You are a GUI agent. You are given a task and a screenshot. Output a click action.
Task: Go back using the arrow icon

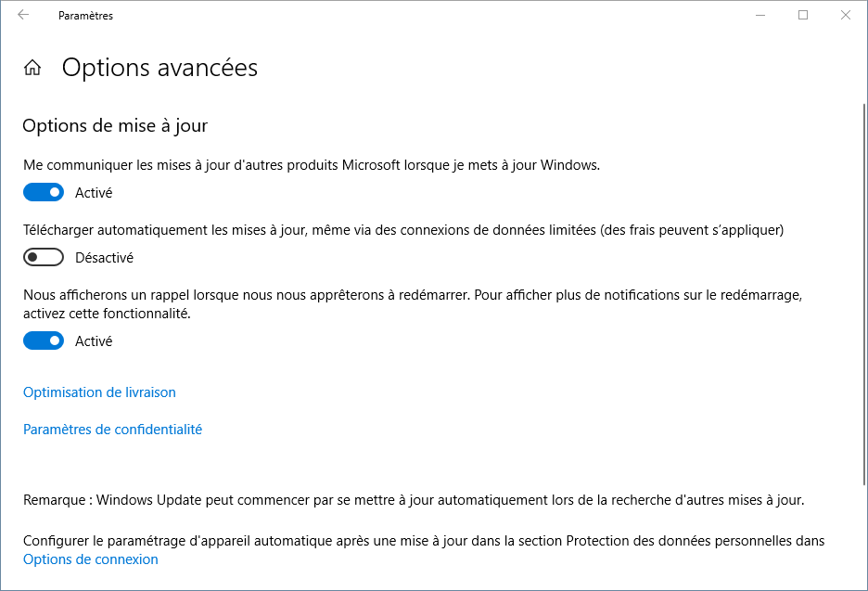tap(23, 15)
